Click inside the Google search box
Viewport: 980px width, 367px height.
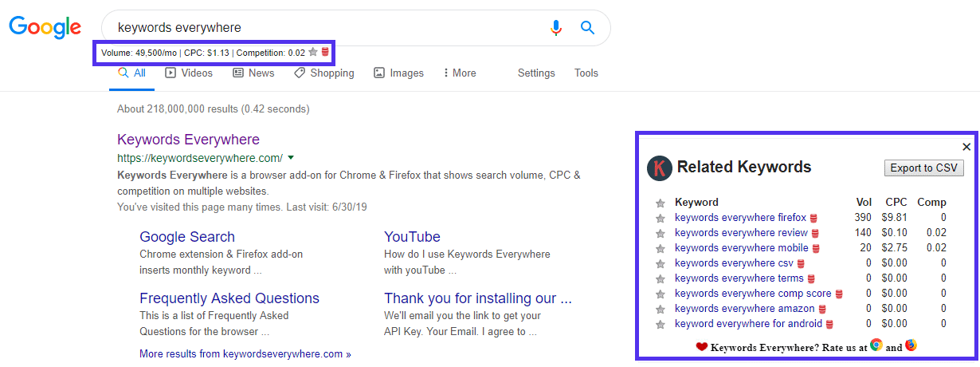pos(319,28)
